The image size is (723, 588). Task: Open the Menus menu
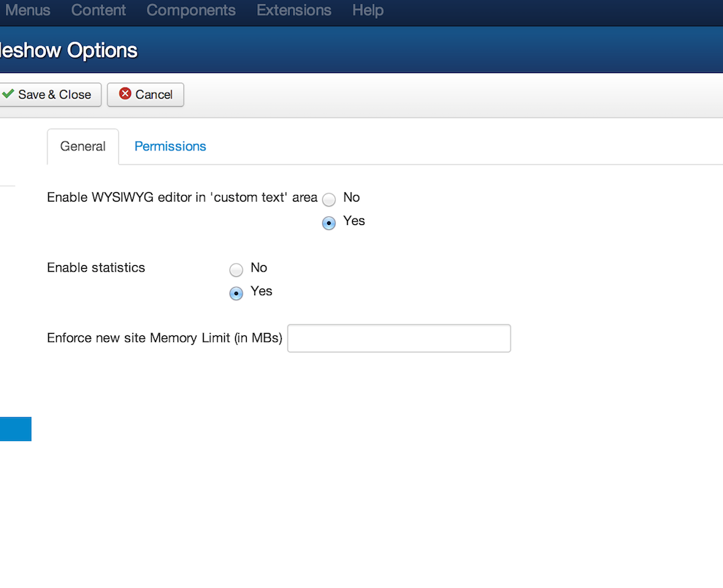click(x=28, y=10)
